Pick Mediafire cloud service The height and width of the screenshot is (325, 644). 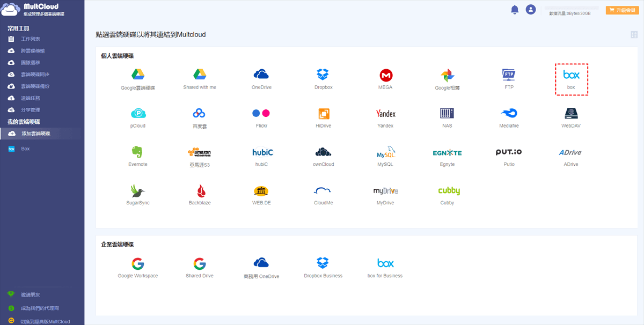click(x=509, y=114)
